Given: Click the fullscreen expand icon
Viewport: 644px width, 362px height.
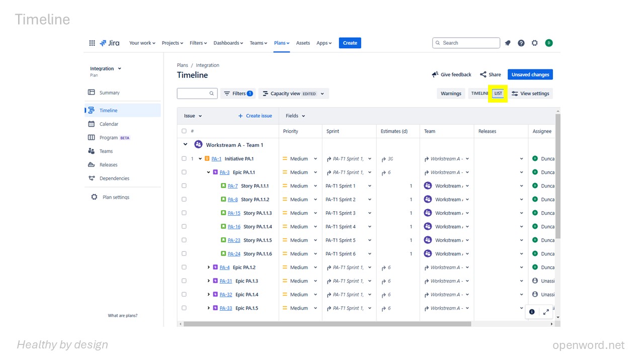Looking at the screenshot, I should (x=546, y=312).
